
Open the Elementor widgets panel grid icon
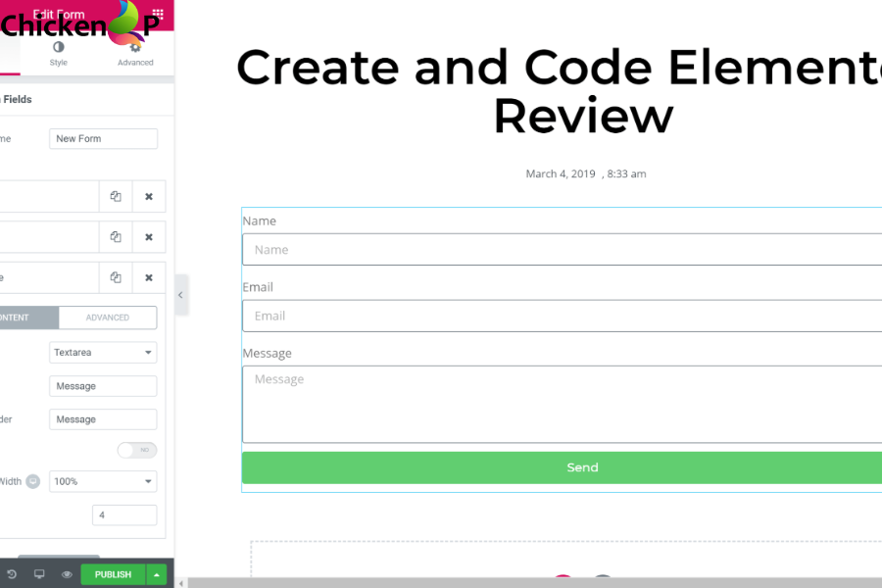point(157,14)
